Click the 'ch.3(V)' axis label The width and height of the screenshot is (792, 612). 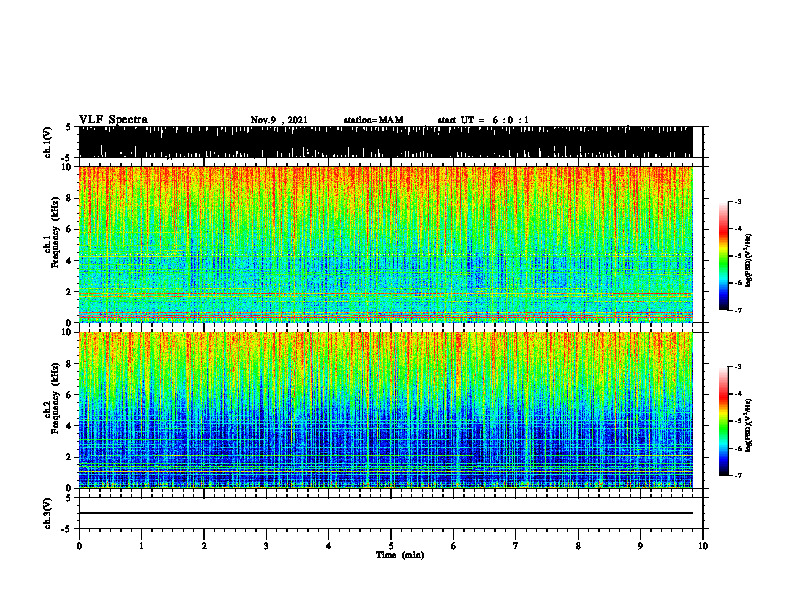[48, 513]
